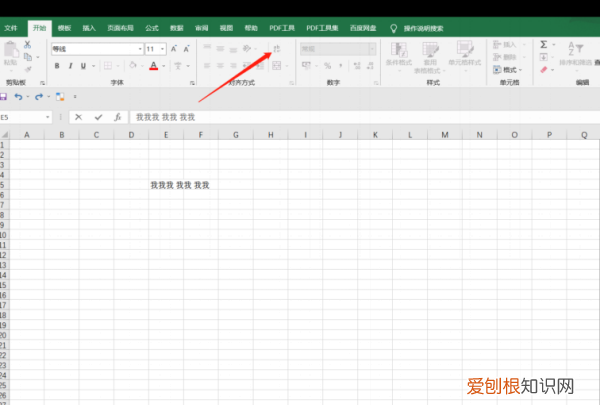Image resolution: width=600 pixels, height=405 pixels.
Task: Click the Accounting Number Format icon
Action: click(x=307, y=65)
